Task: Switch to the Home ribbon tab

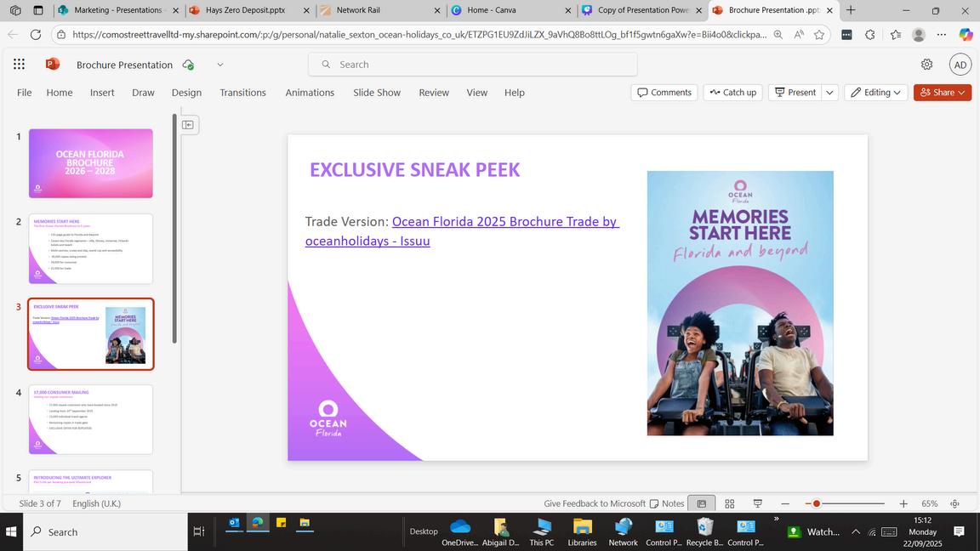Action: (x=60, y=93)
